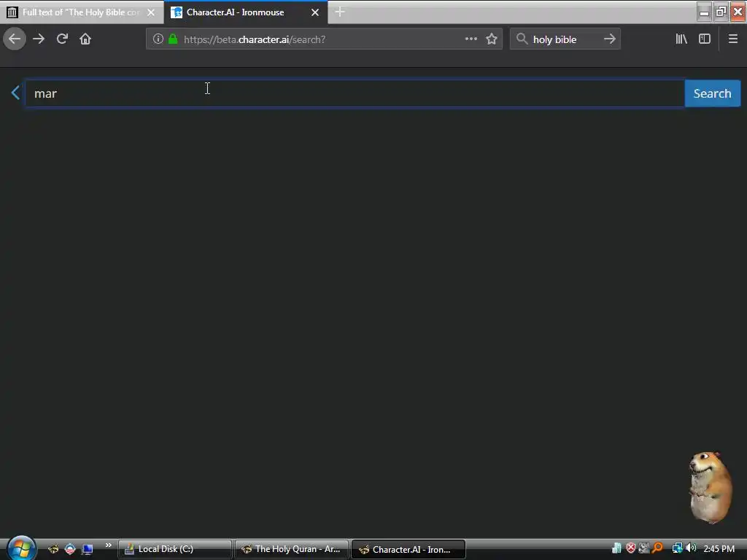Image resolution: width=747 pixels, height=560 pixels.
Task: Open the Firefox hamburger menu
Action: pos(732,39)
